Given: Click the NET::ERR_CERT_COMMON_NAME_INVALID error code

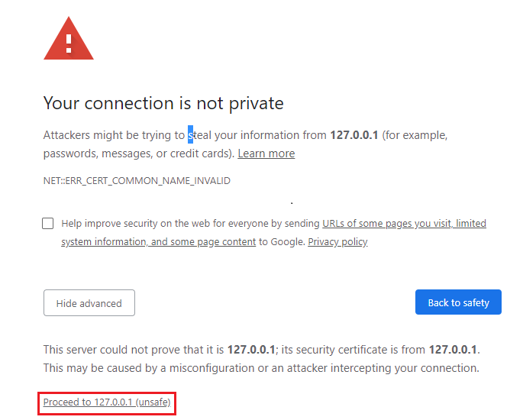Looking at the screenshot, I should [x=137, y=181].
